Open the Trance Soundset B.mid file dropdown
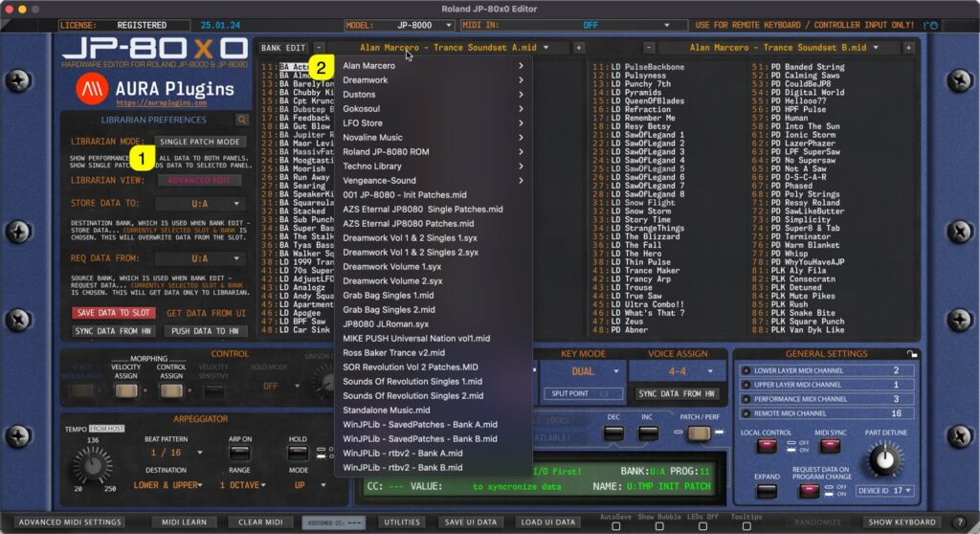 coord(779,48)
